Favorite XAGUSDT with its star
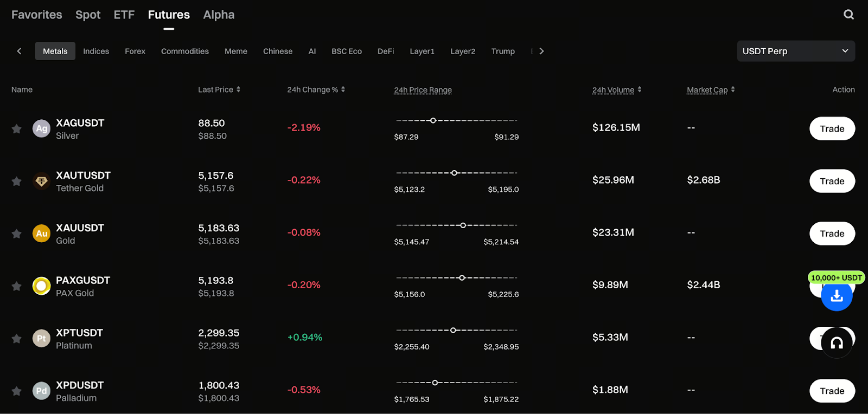This screenshot has width=868, height=414. (x=17, y=128)
